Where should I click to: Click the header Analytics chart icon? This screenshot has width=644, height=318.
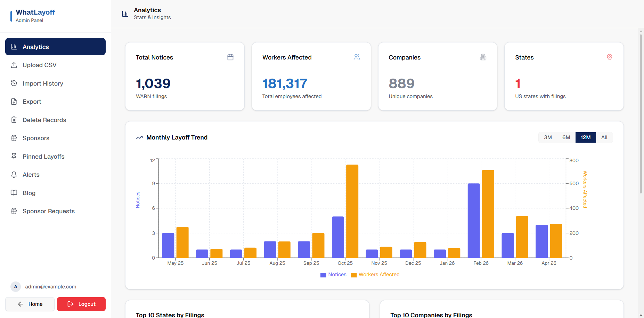click(125, 14)
